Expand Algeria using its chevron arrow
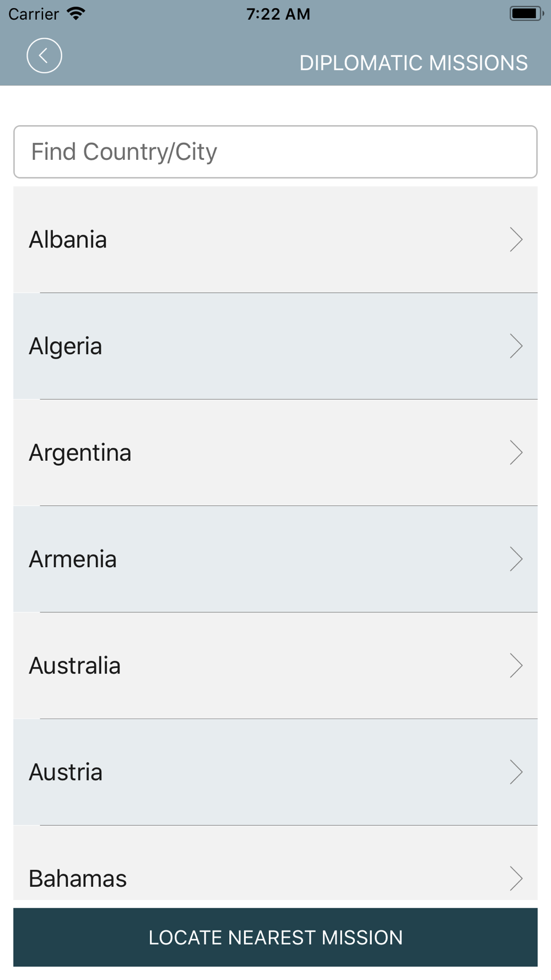551x980 pixels. coord(516,346)
